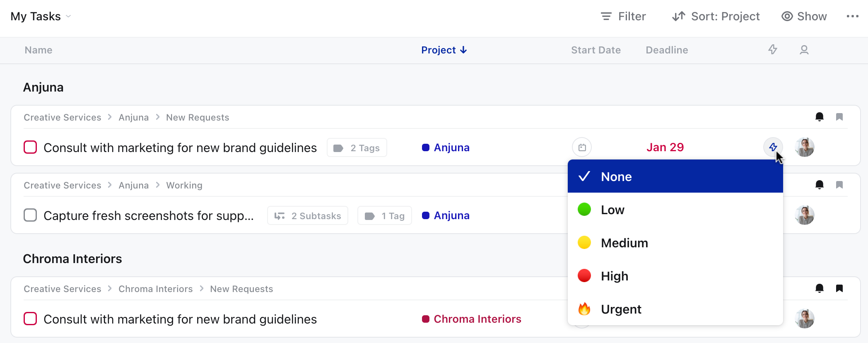
Task: Open the Chroma Interiors project link
Action: (471, 319)
